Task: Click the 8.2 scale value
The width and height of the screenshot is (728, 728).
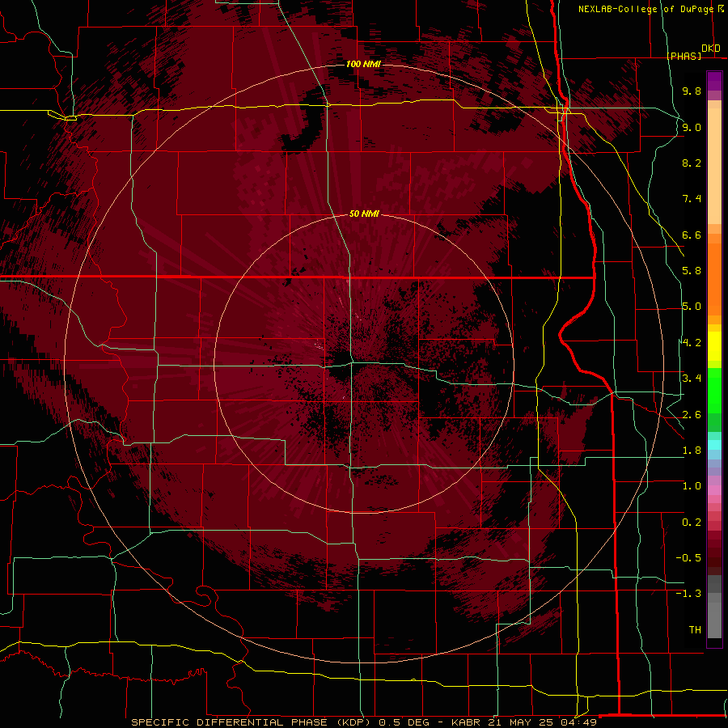Action: 692,163
